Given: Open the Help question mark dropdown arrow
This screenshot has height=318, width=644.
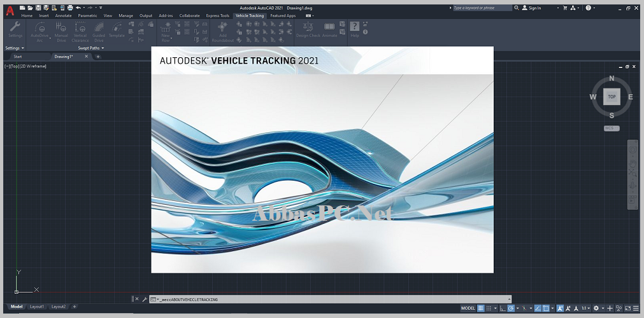Looking at the screenshot, I should click(x=594, y=8).
